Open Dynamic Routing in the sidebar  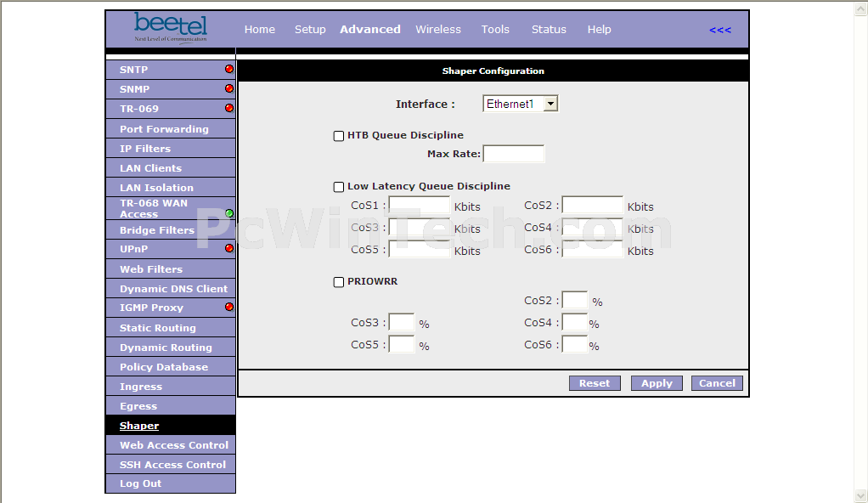click(x=171, y=348)
